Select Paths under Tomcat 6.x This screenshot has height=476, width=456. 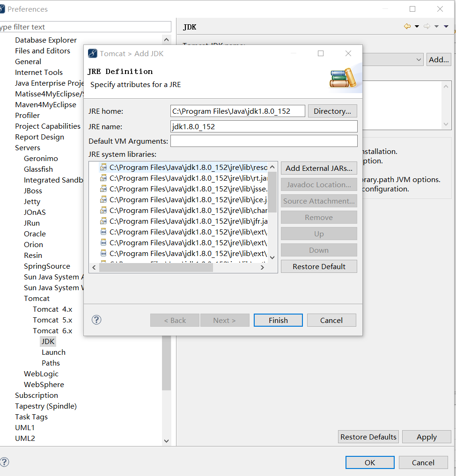tap(51, 363)
